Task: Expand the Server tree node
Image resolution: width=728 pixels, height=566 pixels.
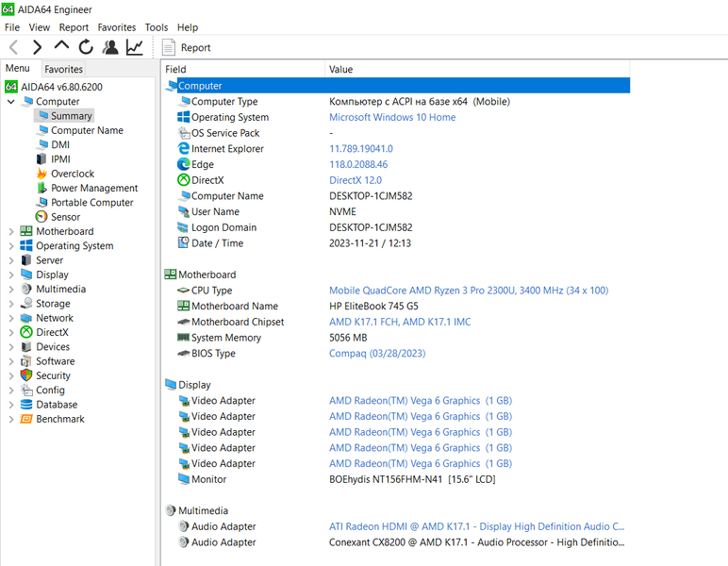Action: click(11, 260)
